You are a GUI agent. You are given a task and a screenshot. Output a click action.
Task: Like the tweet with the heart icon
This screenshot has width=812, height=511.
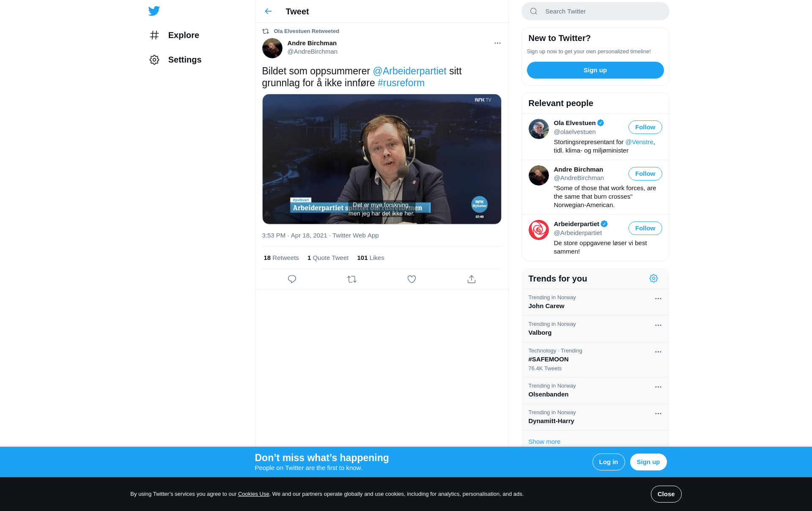(411, 279)
